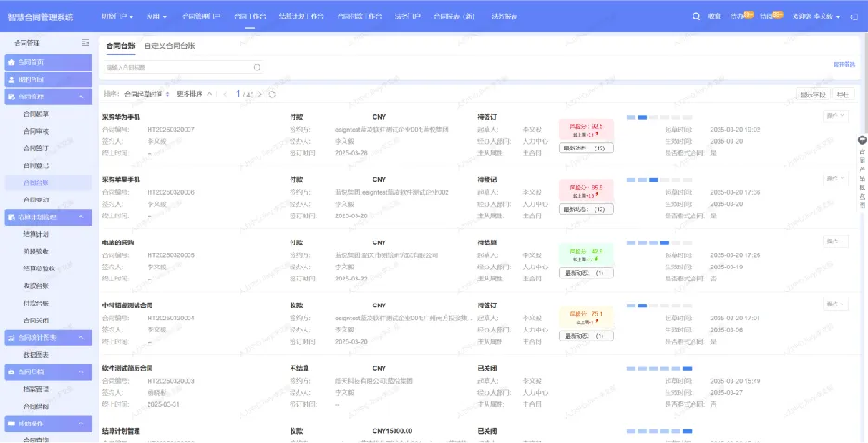Expand 更多排序 options
This screenshot has width=868, height=443.
[x=194, y=94]
